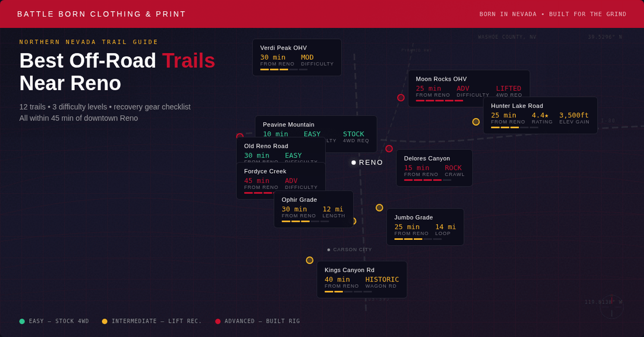
Task: Click the green Easy legend dot
Action: pyautogui.click(x=22, y=321)
